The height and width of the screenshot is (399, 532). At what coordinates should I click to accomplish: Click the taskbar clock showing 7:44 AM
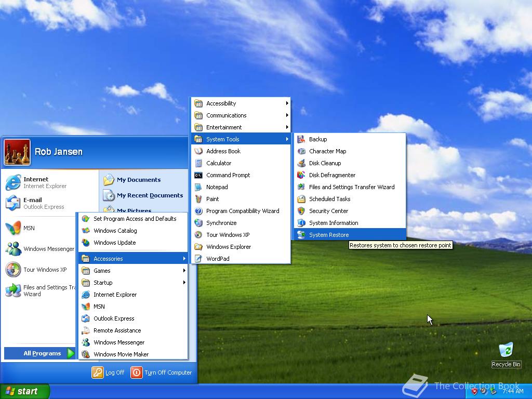(x=513, y=392)
